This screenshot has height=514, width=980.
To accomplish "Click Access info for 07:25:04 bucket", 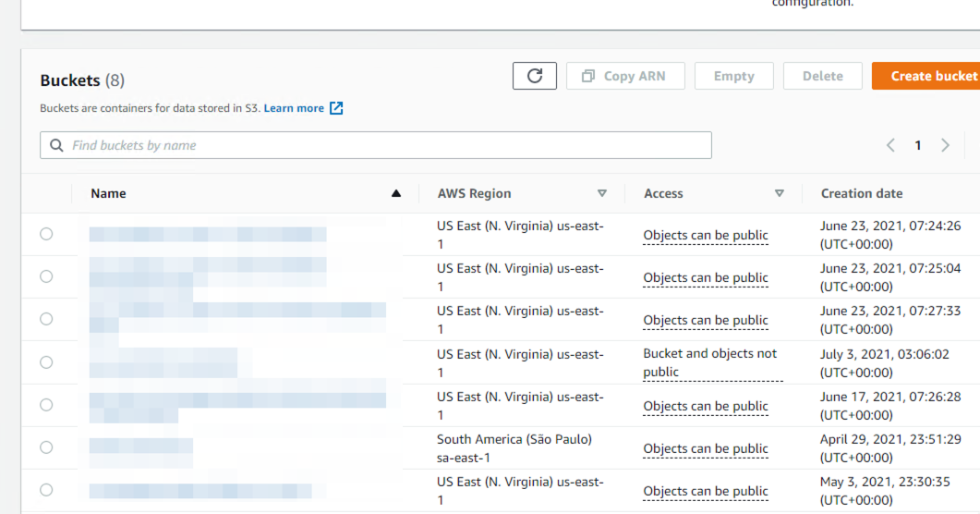I will tap(706, 277).
